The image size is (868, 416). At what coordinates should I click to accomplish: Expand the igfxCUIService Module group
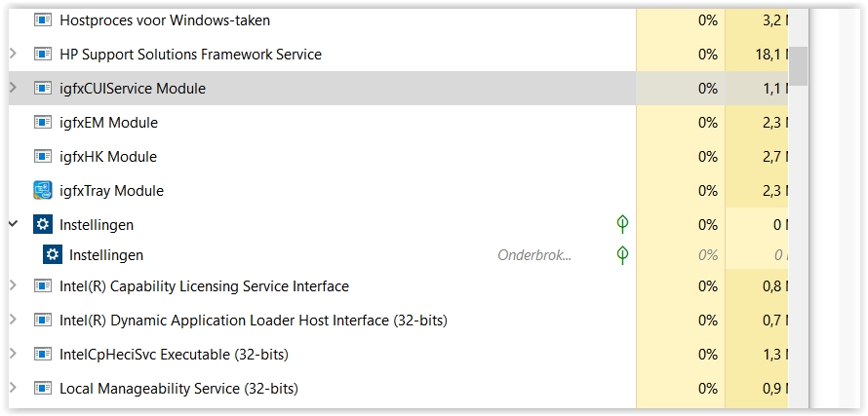(13, 89)
